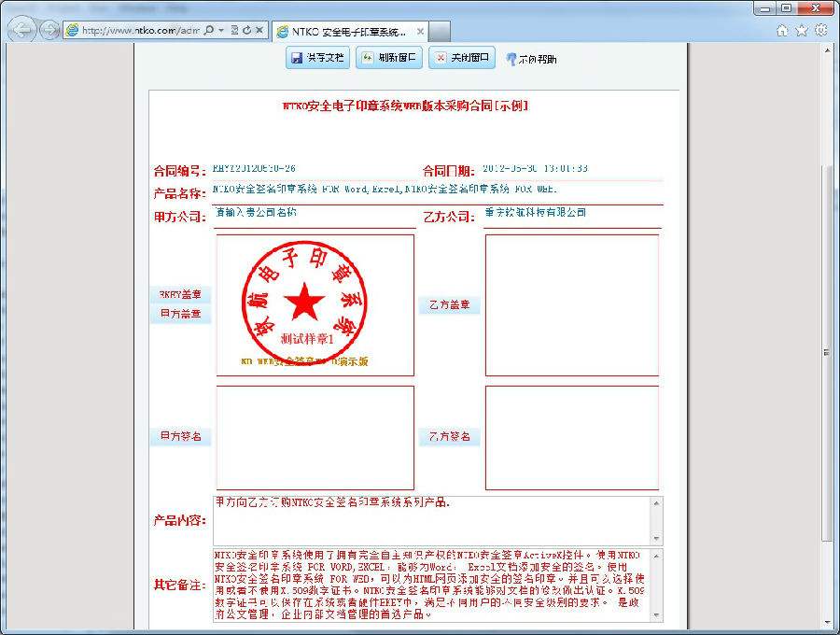The image size is (840, 635).
Task: Open browser Tools gear icon
Action: pyautogui.click(x=820, y=31)
